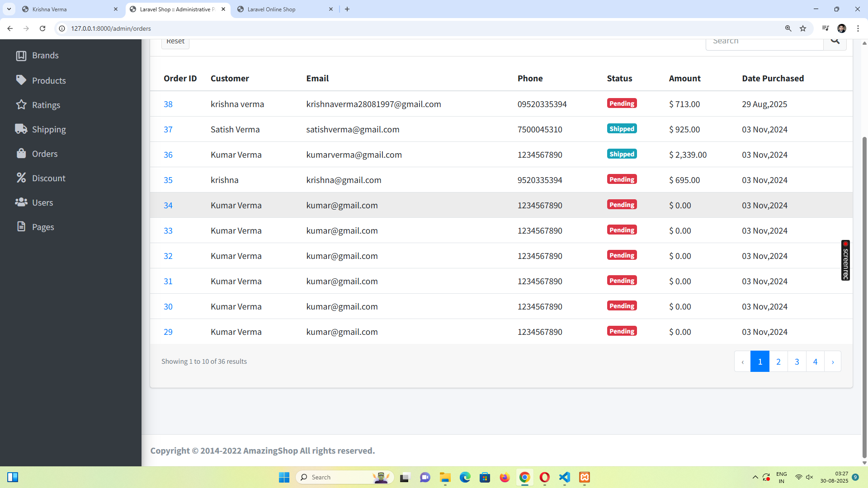Click email krishnaverma28081997@gmail.com

pyautogui.click(x=373, y=104)
